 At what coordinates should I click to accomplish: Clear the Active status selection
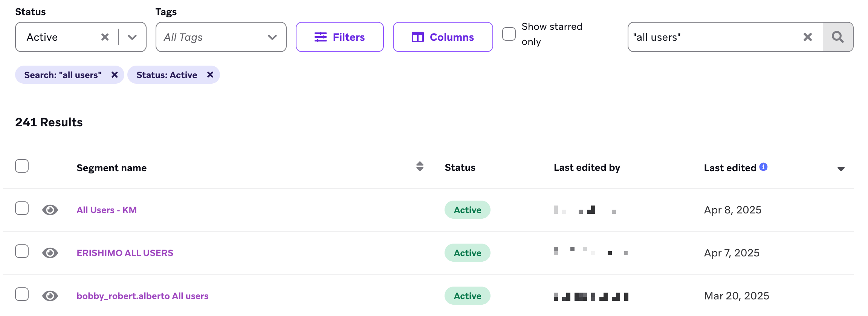(105, 37)
